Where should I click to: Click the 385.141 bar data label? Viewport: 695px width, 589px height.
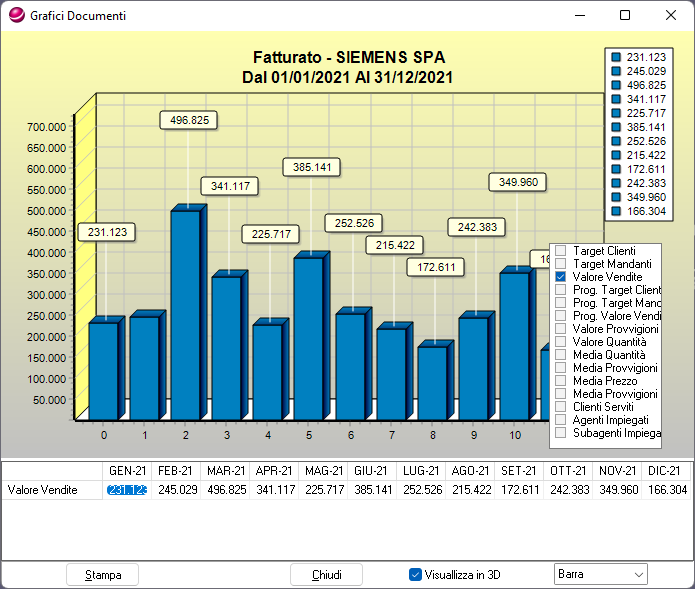coord(312,167)
